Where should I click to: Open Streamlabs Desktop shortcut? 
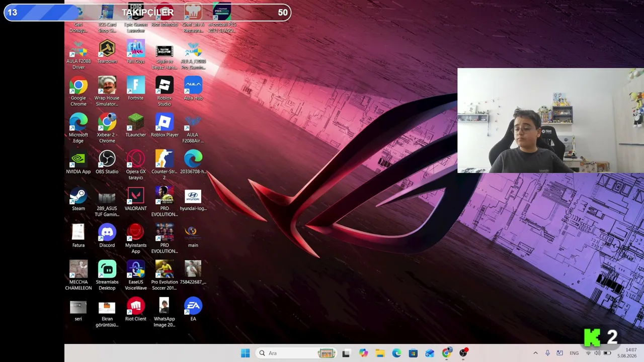pos(107,276)
